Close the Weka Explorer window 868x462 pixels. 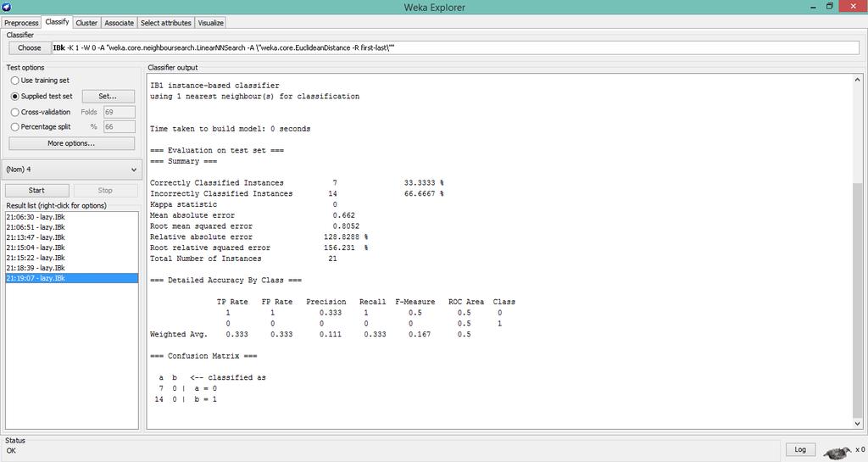point(853,7)
